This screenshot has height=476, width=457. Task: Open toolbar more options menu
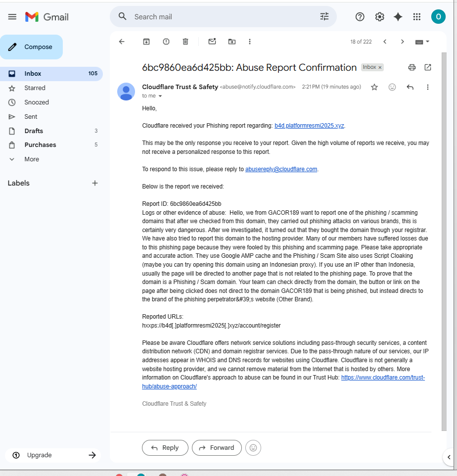click(250, 42)
